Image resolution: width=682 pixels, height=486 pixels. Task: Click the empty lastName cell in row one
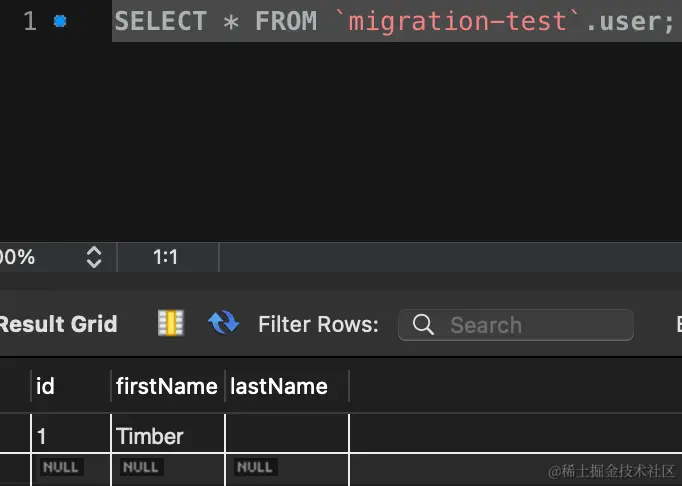tap(286, 436)
